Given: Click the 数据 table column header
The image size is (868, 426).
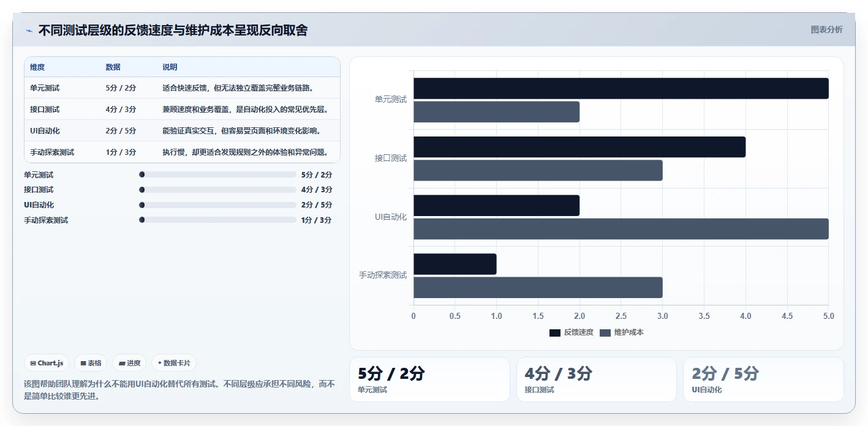Looking at the screenshot, I should click(x=113, y=67).
